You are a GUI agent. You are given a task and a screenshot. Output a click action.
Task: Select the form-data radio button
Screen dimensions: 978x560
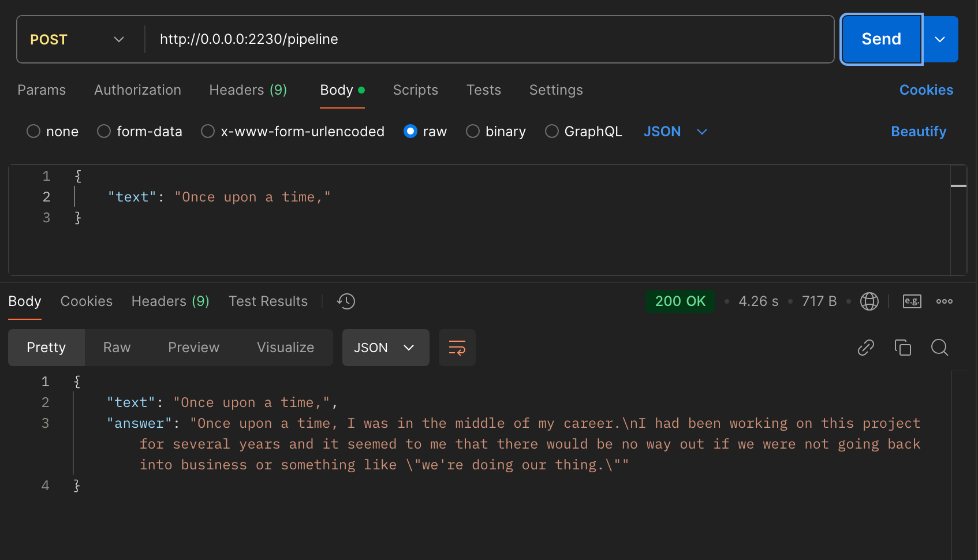click(104, 132)
